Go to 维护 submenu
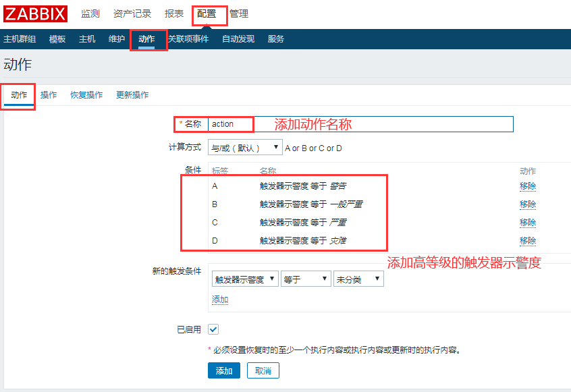 click(117, 39)
